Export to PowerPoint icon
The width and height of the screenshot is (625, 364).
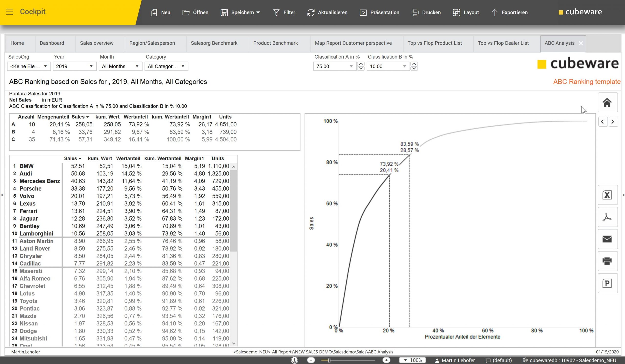(607, 283)
